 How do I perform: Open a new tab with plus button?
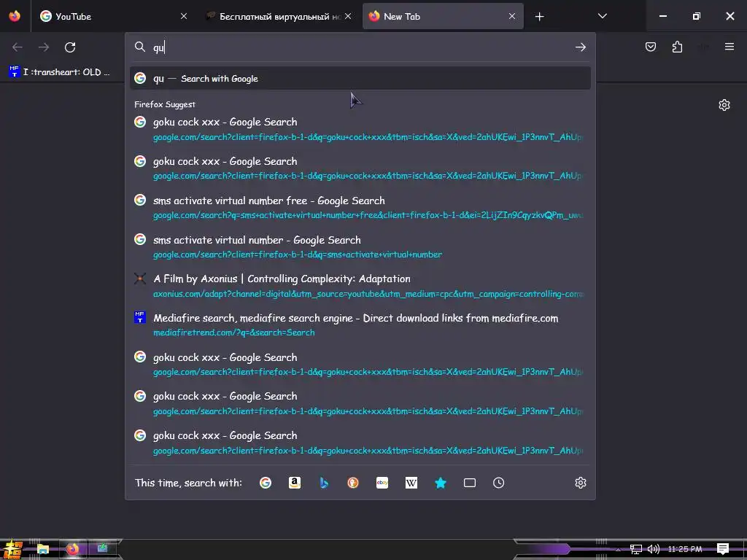[x=539, y=17]
